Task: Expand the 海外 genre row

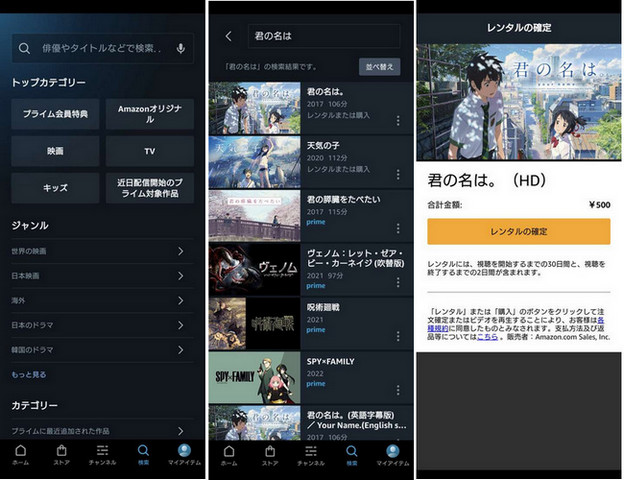Action: (102, 300)
